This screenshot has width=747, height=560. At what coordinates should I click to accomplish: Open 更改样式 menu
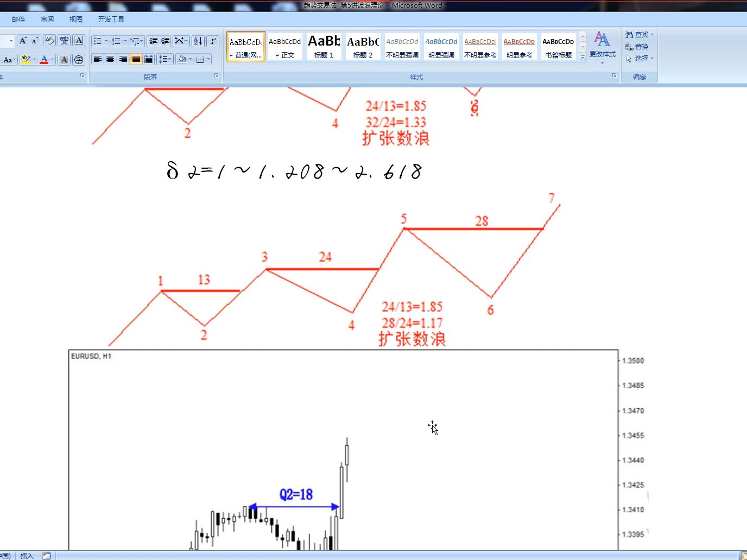click(x=603, y=48)
